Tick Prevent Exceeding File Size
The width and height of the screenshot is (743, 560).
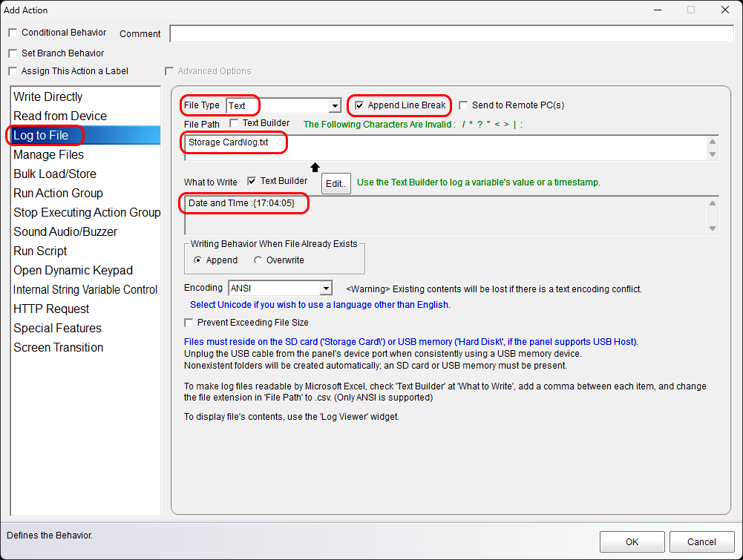[189, 323]
